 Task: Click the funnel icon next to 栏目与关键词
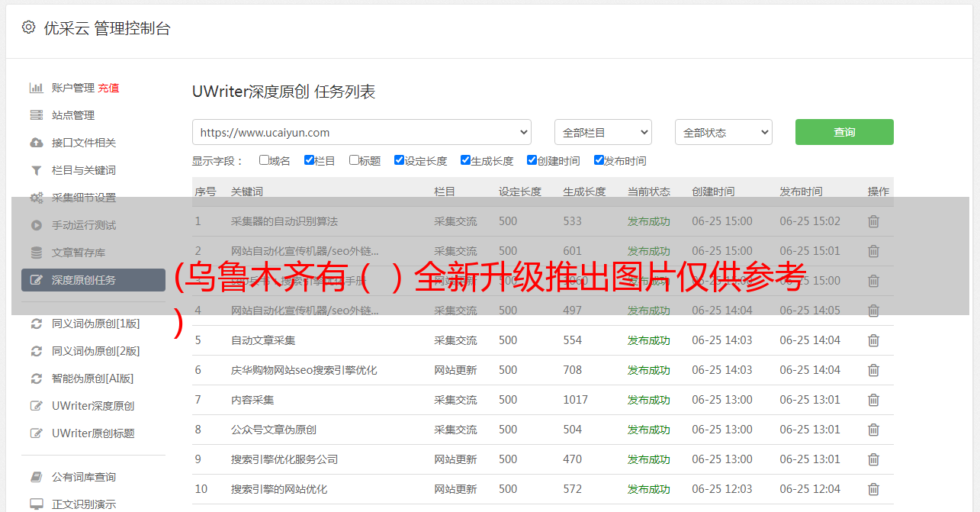click(x=36, y=170)
